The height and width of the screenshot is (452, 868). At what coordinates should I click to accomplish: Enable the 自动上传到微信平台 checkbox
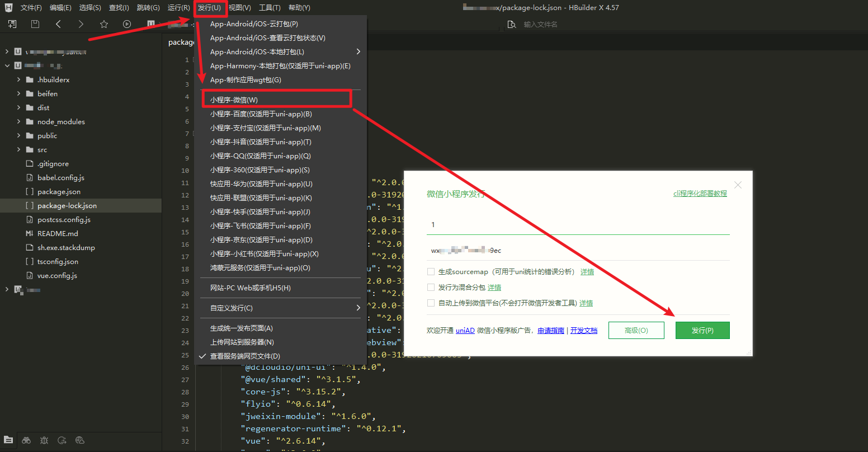tap(431, 303)
